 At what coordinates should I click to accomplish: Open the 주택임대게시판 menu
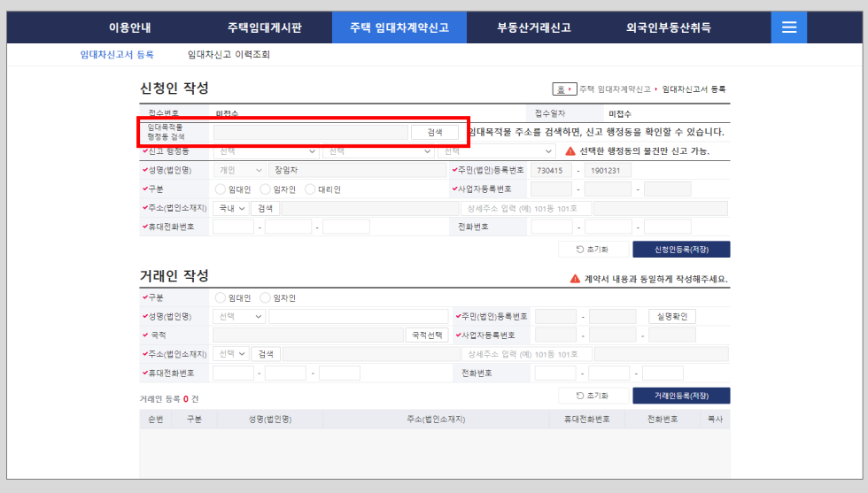[265, 27]
